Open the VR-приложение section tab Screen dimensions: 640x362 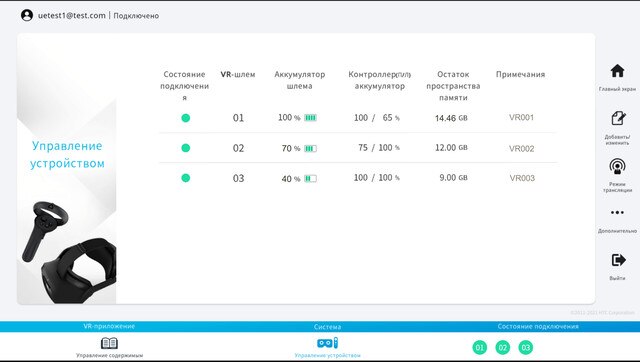(109, 326)
